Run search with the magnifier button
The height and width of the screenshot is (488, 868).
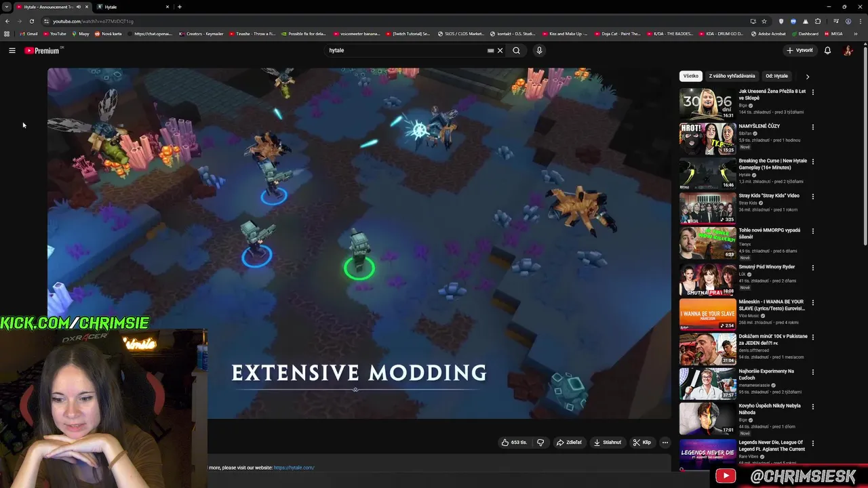[x=517, y=50]
